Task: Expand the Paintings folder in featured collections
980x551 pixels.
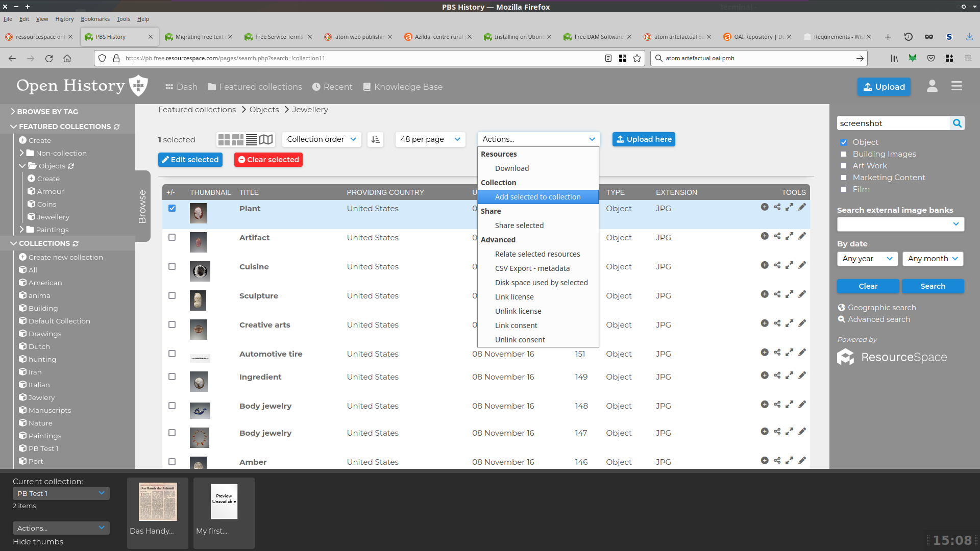Action: click(21, 230)
